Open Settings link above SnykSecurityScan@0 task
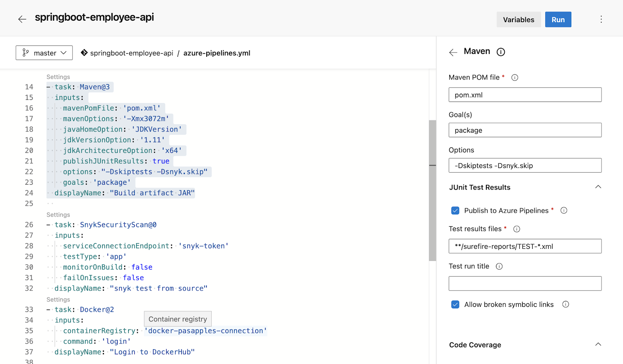The image size is (623, 364). pos(58,215)
